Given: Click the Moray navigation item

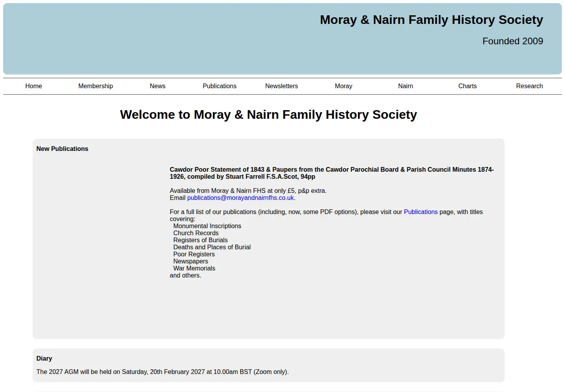Looking at the screenshot, I should [344, 86].
